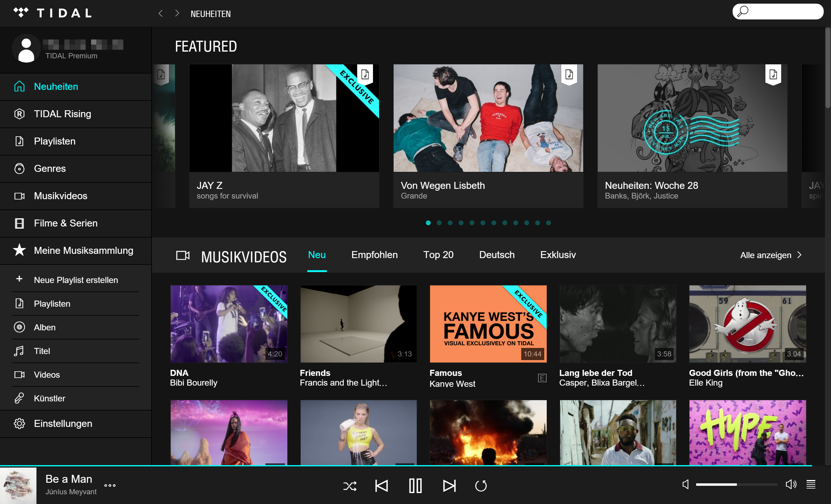Image resolution: width=831 pixels, height=504 pixels.
Task: Mute audio with the speaker icon
Action: click(x=685, y=485)
